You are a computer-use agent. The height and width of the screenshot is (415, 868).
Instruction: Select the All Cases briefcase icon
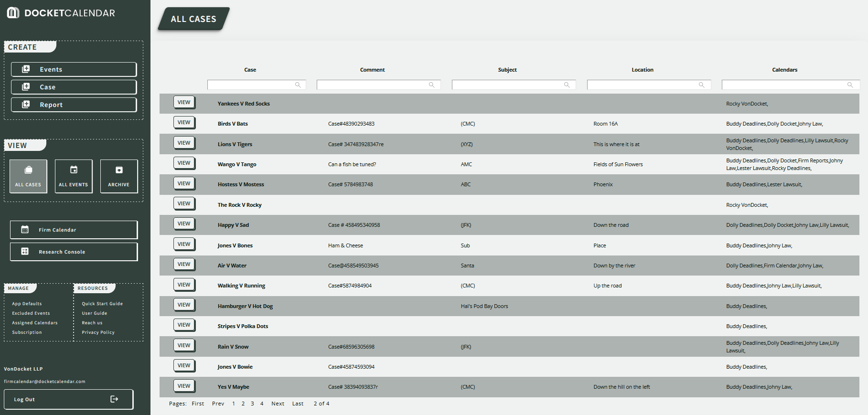(28, 170)
